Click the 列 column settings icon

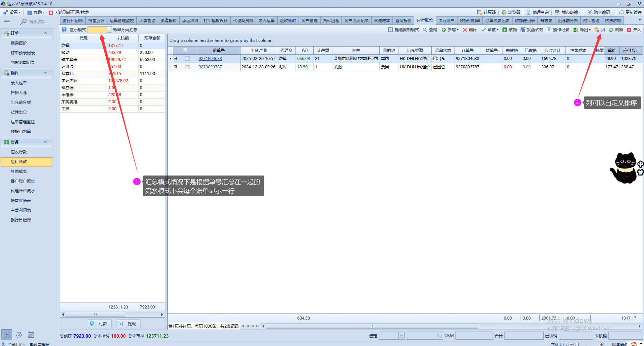[597, 30]
